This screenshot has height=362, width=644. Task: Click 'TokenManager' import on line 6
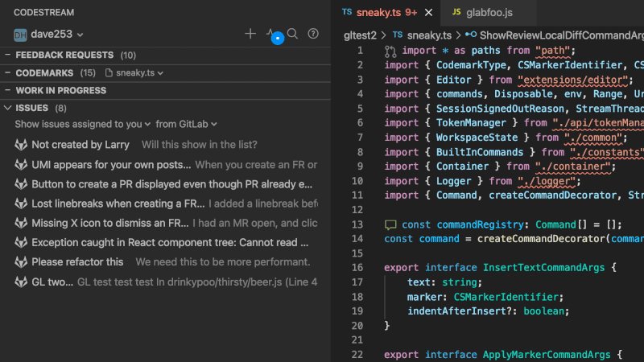click(471, 123)
